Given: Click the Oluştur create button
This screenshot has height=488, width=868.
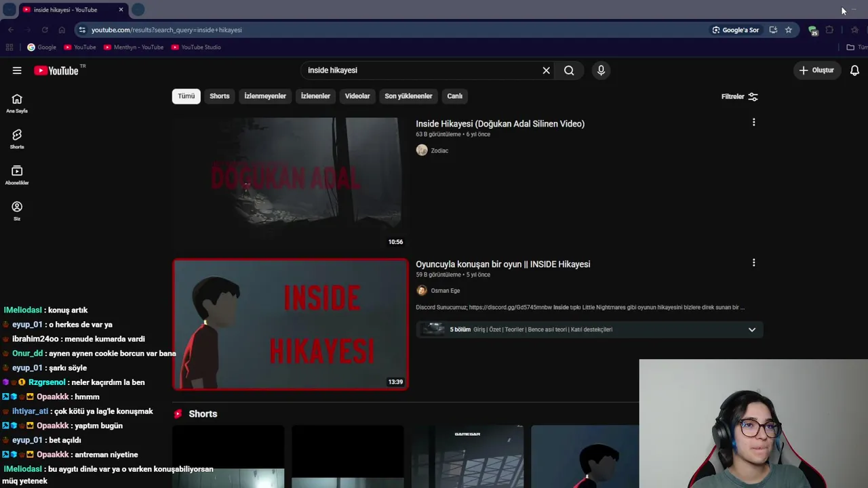Looking at the screenshot, I should (816, 70).
